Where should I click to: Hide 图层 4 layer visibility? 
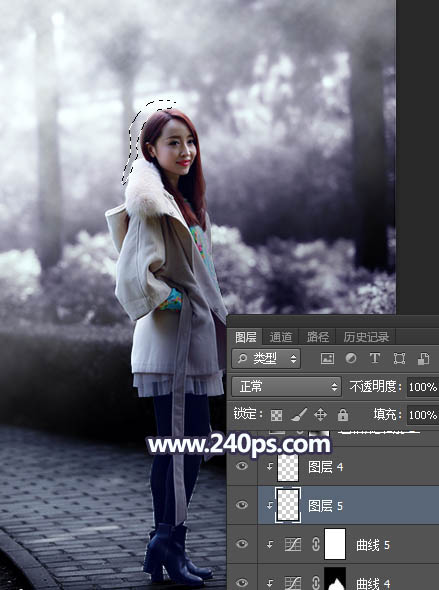pos(242,466)
